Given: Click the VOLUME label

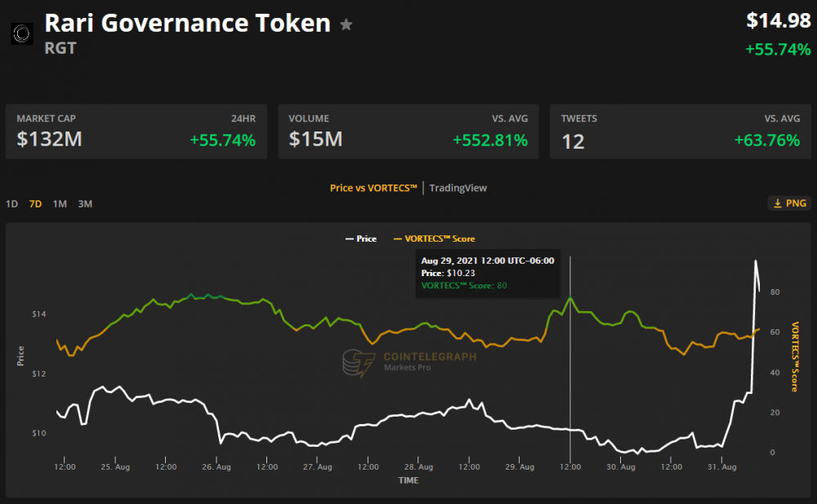Looking at the screenshot, I should coord(309,118).
